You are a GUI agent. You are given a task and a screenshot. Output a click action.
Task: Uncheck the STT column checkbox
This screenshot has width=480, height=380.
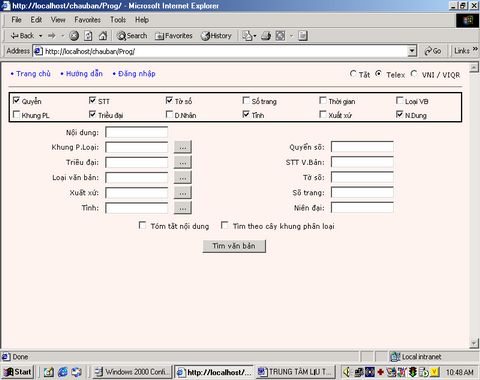[93, 100]
